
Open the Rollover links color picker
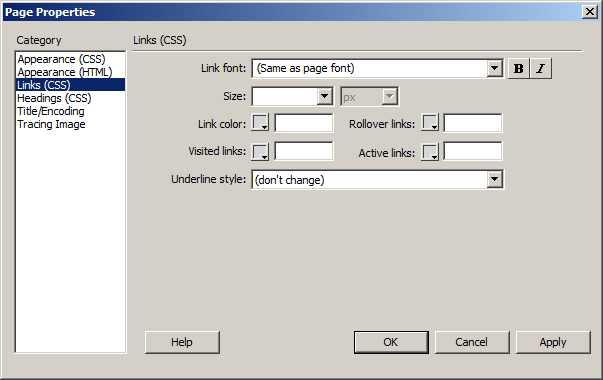(430, 123)
